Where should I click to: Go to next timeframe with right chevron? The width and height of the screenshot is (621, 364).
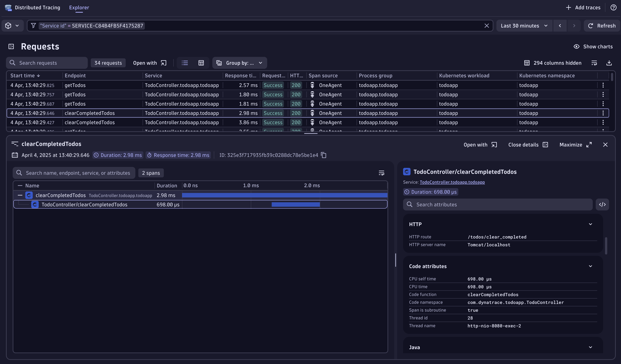click(x=574, y=26)
